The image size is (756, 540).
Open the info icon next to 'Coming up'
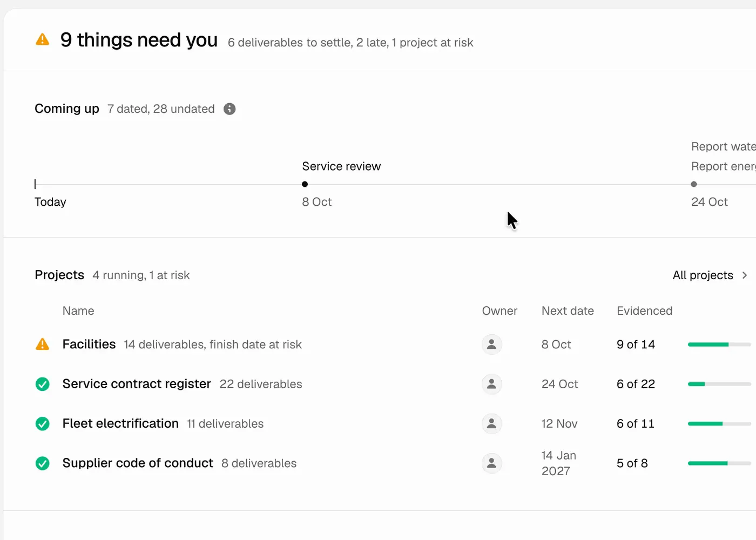coord(230,109)
